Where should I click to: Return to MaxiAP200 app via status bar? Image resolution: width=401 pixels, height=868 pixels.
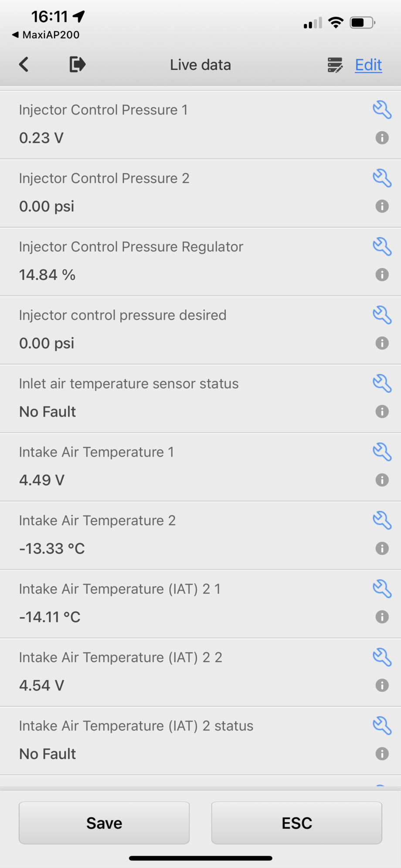click(46, 35)
